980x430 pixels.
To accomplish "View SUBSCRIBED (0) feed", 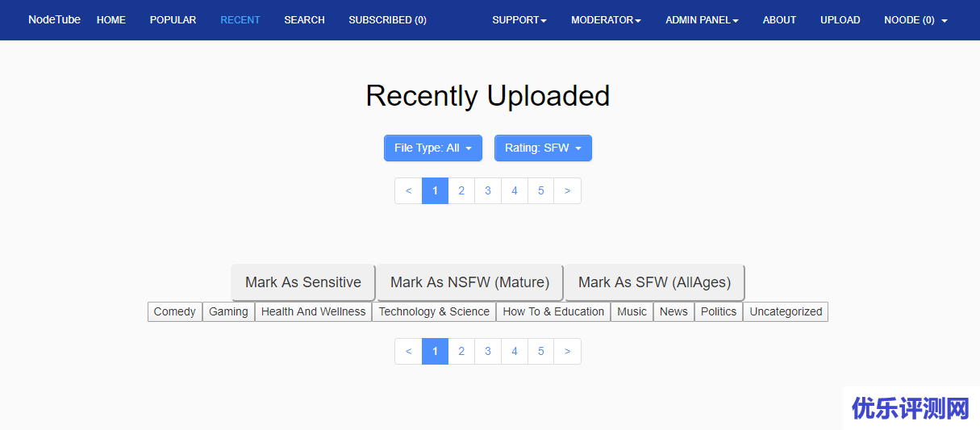I will tap(388, 20).
